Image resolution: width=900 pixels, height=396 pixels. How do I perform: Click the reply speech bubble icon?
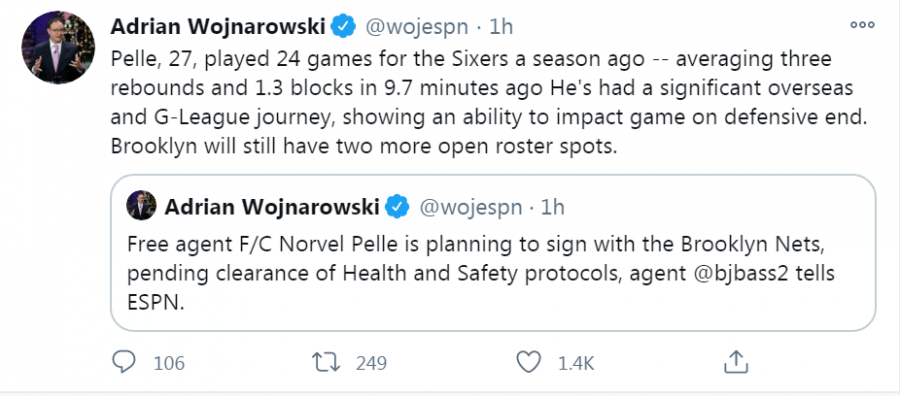point(123,362)
